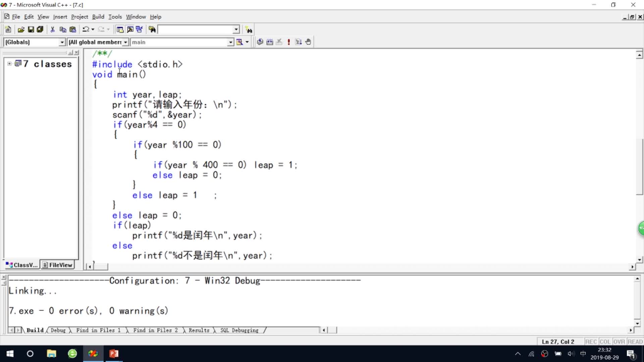Image resolution: width=644 pixels, height=362 pixels.
Task: Switch to the FileView tab
Action: click(x=58, y=265)
